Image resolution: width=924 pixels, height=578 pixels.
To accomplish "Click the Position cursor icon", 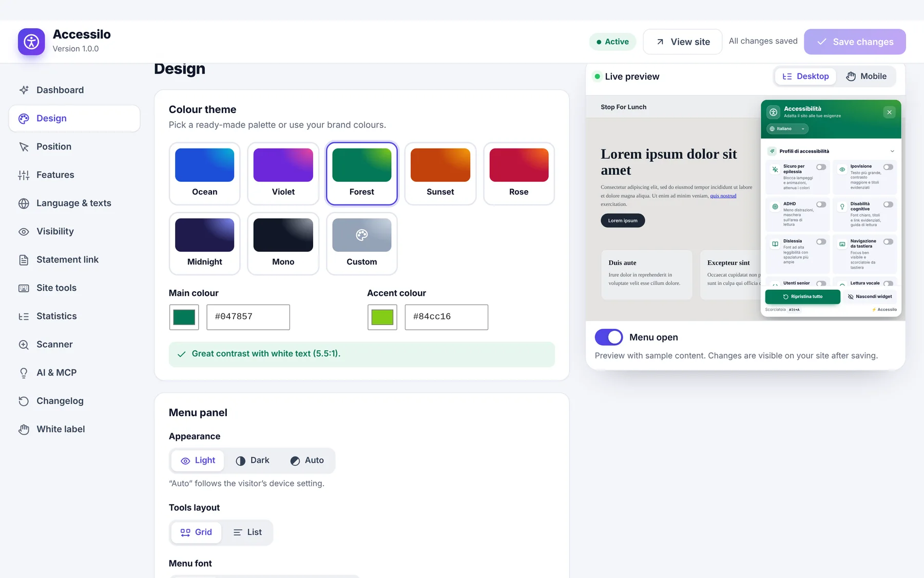I will [24, 147].
